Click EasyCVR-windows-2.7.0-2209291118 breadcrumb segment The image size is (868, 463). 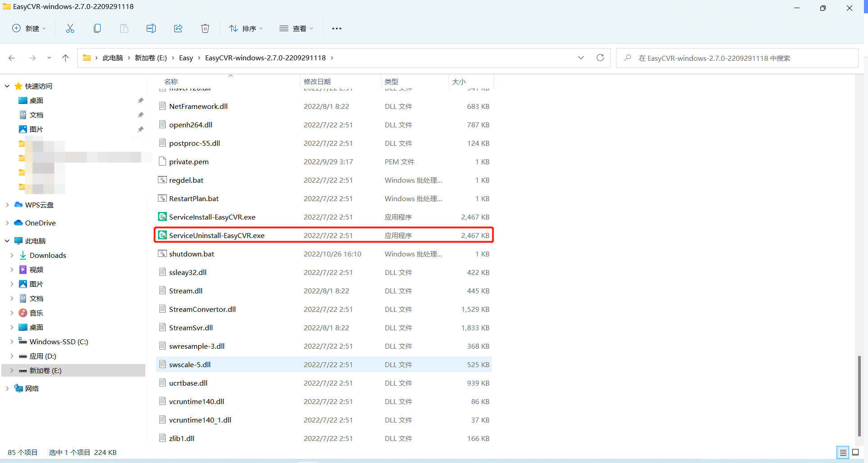(x=265, y=58)
